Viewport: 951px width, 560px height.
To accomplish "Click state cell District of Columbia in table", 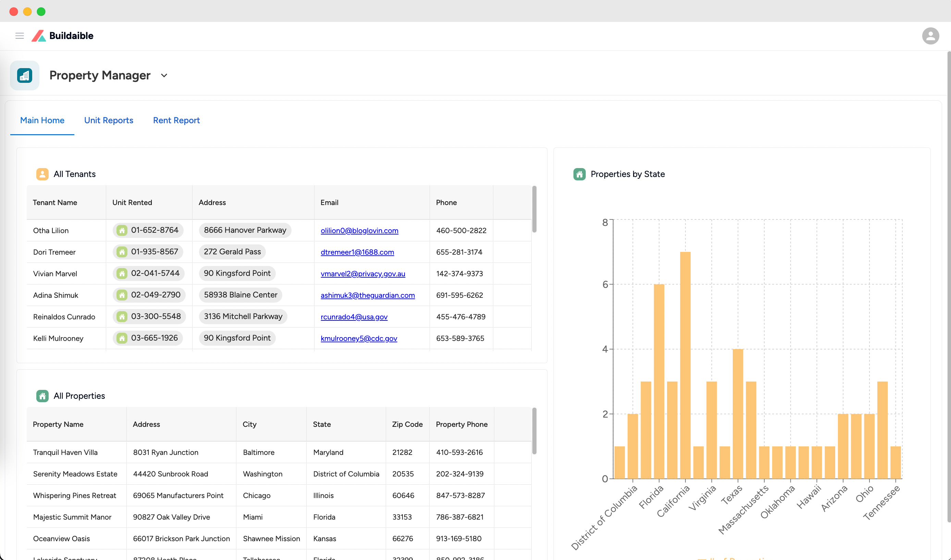I will [346, 474].
